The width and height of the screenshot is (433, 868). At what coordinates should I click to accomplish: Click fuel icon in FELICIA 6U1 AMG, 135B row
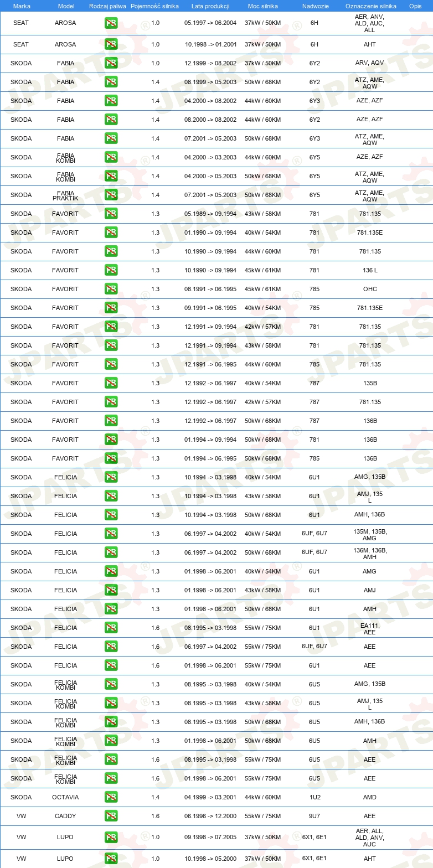[111, 477]
